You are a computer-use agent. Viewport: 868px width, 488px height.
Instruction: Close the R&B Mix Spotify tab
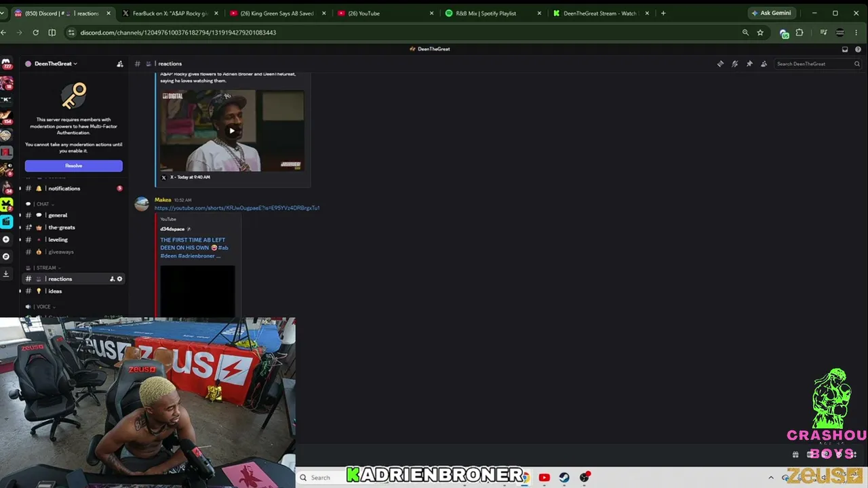click(x=539, y=14)
